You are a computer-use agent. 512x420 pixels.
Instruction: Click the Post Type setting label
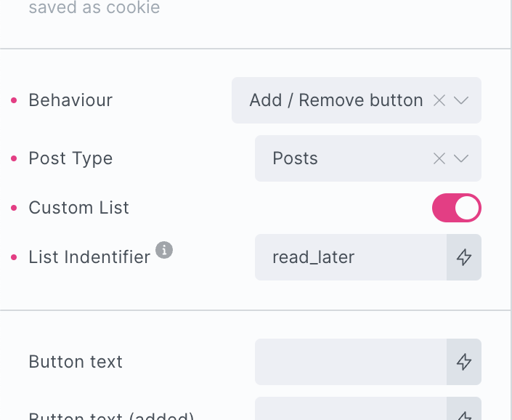point(70,158)
